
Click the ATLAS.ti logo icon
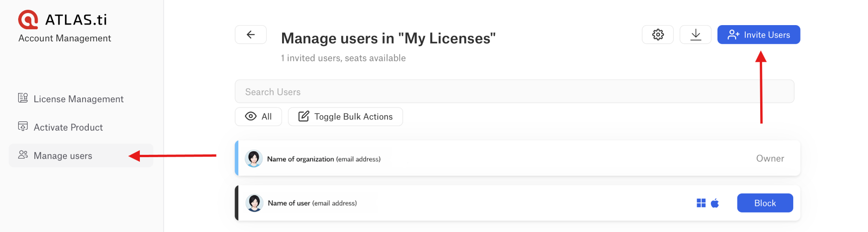(28, 20)
